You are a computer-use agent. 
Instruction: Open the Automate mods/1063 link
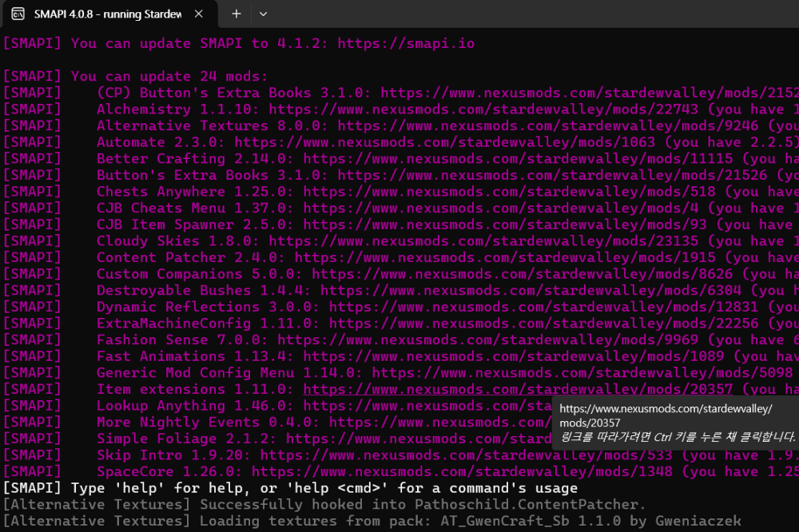(x=444, y=142)
